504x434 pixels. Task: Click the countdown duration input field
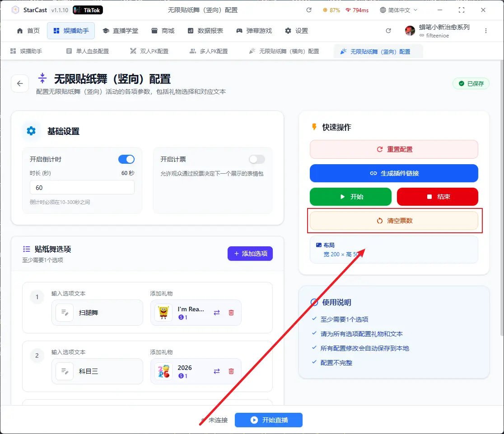[x=82, y=188]
